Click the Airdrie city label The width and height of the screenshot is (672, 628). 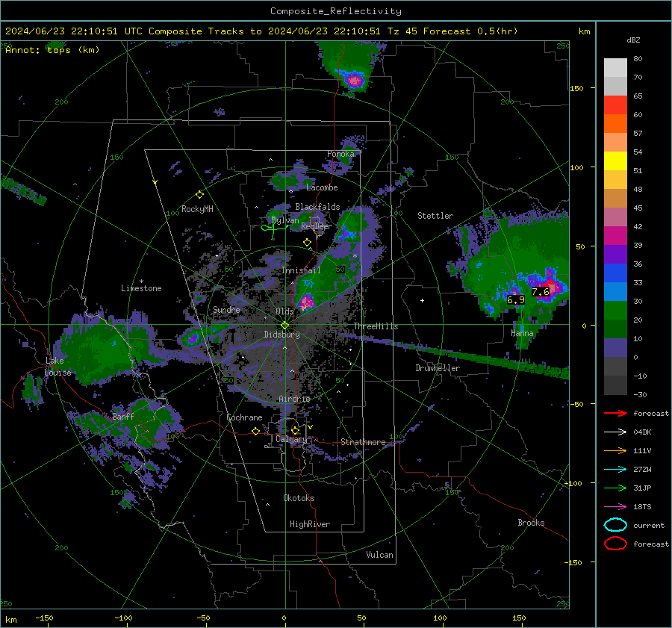point(294,399)
